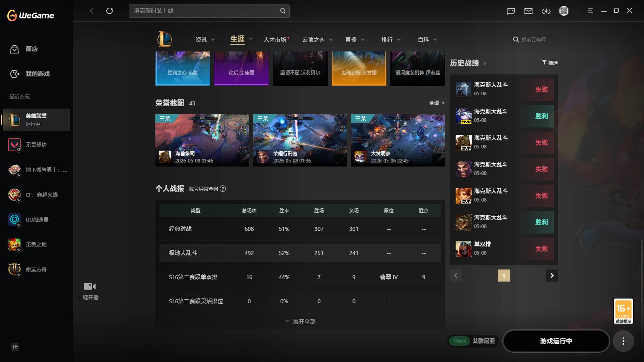This screenshot has height=362, width=644.
Task: Open the download manager icon
Action: [546, 11]
